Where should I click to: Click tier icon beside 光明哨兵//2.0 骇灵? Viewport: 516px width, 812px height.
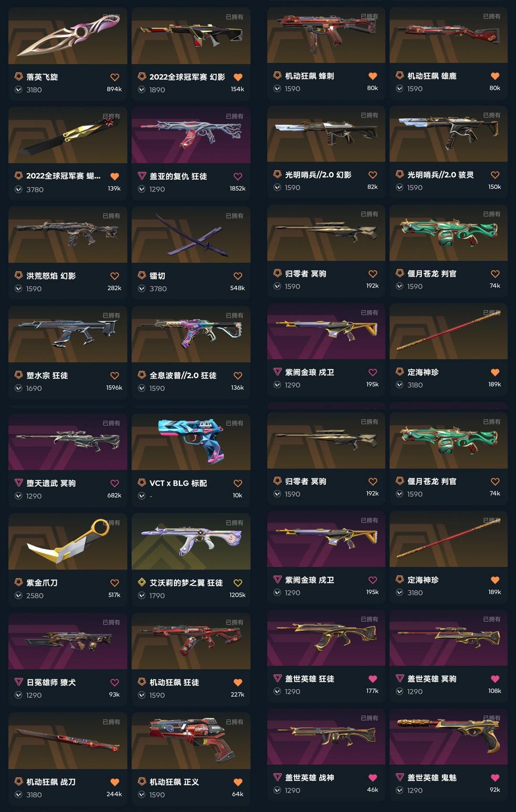tap(400, 174)
